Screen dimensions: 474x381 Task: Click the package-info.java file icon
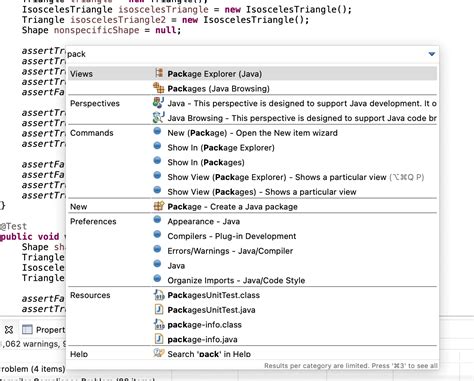tap(159, 339)
